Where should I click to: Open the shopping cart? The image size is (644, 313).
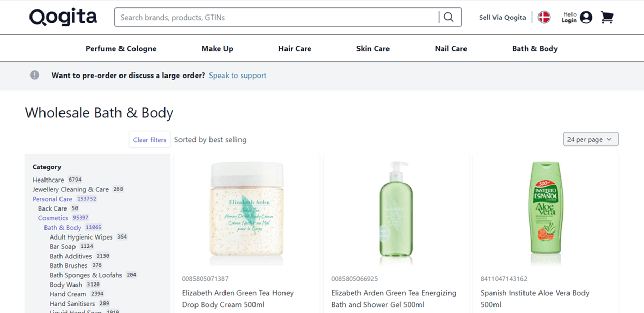click(x=607, y=17)
